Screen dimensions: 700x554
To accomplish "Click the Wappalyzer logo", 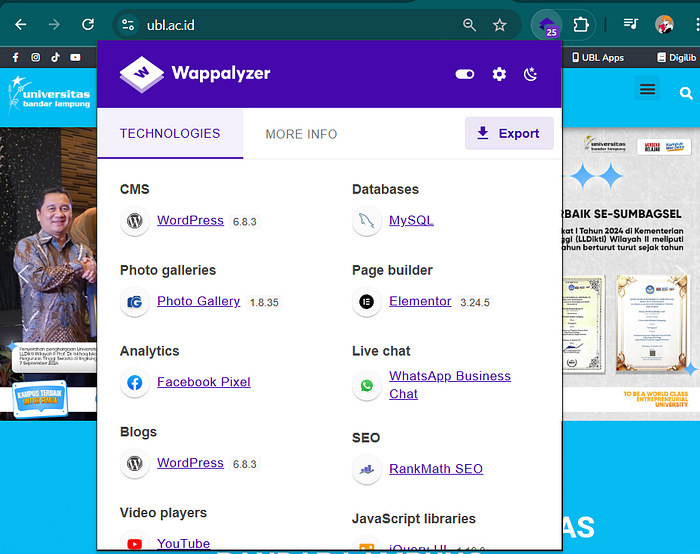I will (x=195, y=74).
